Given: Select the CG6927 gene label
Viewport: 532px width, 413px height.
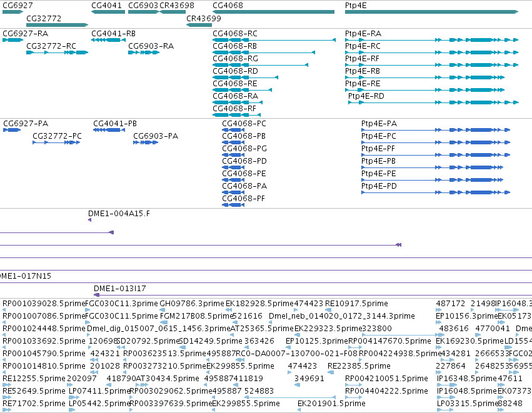Looking at the screenshot, I should (18, 6).
